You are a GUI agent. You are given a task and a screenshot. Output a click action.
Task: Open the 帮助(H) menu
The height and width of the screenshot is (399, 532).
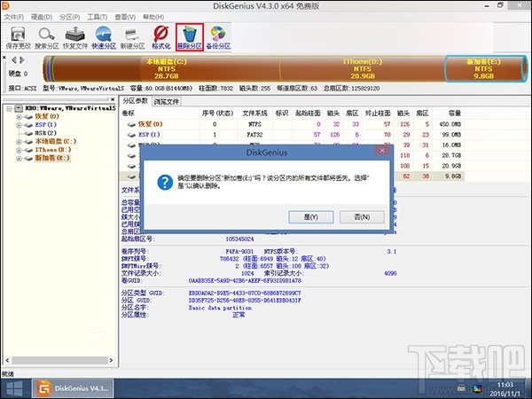(153, 17)
